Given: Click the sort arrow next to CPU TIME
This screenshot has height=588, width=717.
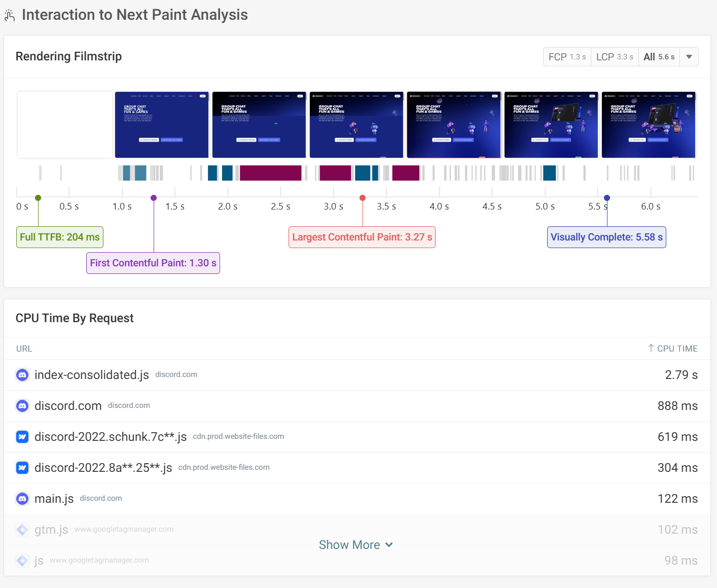Looking at the screenshot, I should (651, 349).
